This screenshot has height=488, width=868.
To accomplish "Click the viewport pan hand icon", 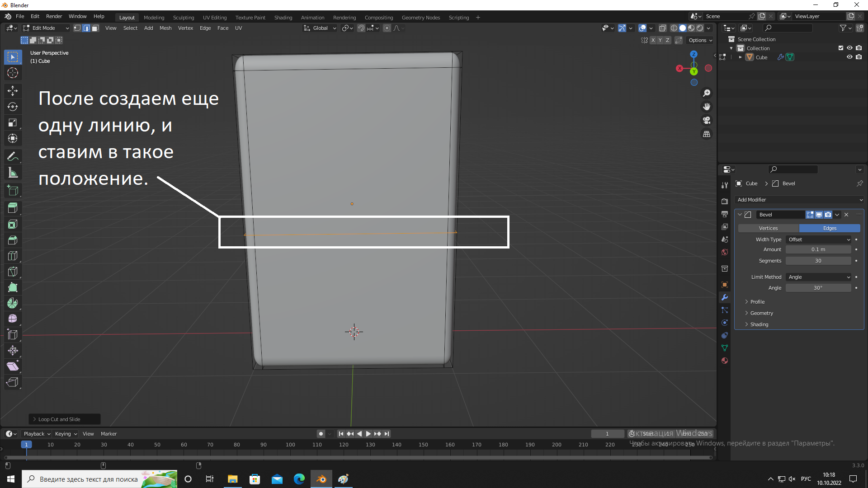I will [x=707, y=107].
